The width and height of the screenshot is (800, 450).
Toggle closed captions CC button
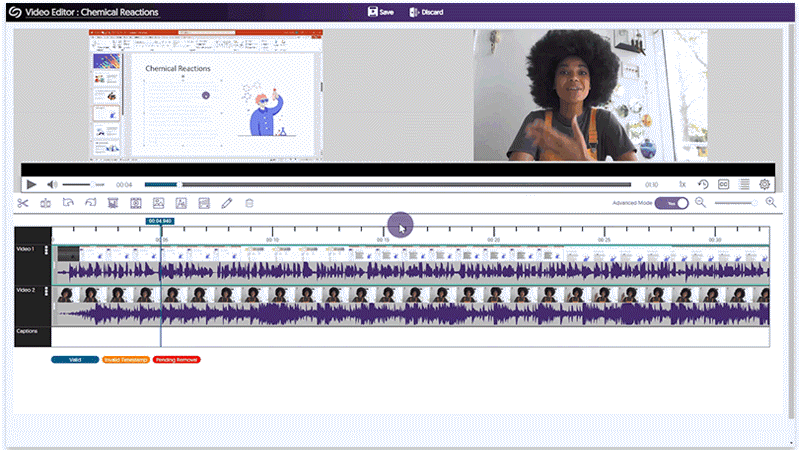click(x=723, y=184)
